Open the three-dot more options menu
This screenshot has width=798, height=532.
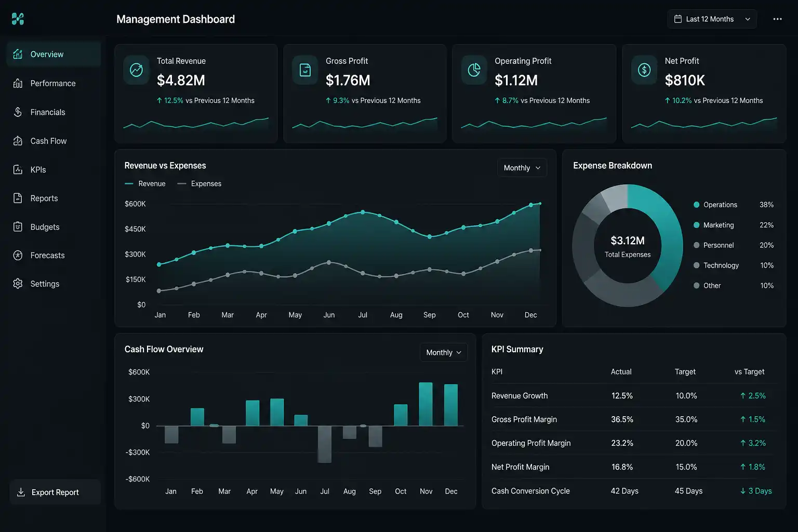pyautogui.click(x=777, y=19)
